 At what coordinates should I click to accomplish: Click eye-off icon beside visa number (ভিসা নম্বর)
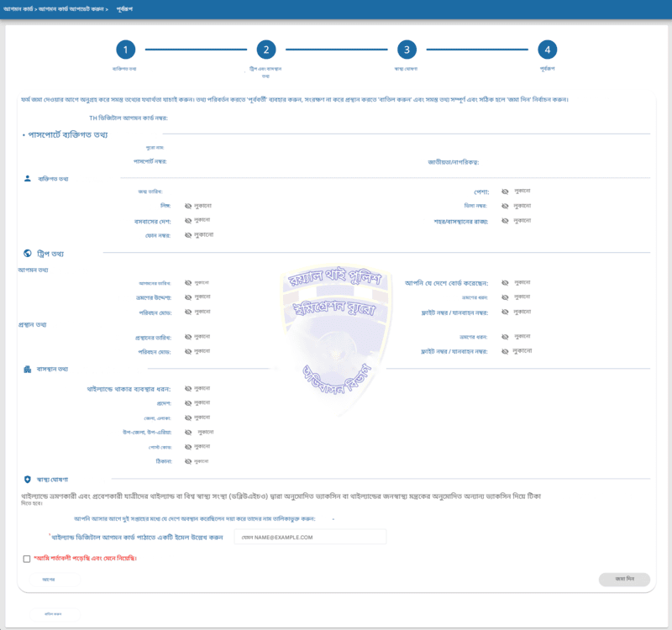click(505, 206)
